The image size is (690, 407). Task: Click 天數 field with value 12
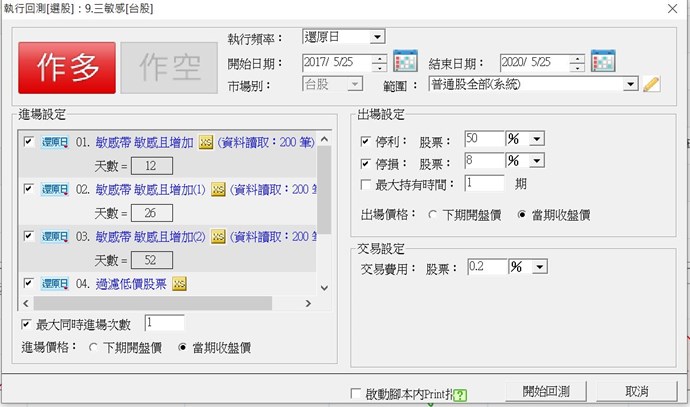click(x=152, y=166)
